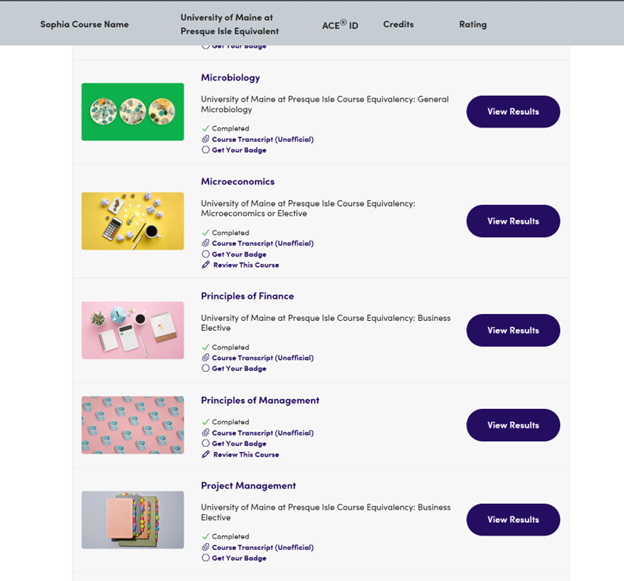Click the paperclip icon under Principles of Finance

[x=205, y=358]
